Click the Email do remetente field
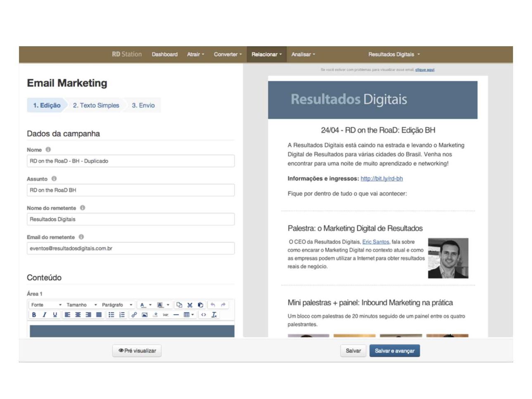Viewport: 532px width, 399px height. coord(131,248)
